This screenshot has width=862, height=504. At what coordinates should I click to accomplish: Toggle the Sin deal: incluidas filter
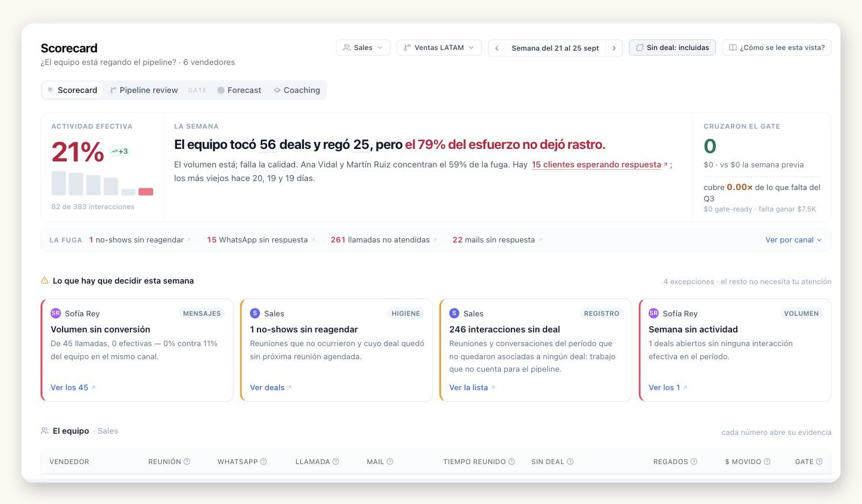(x=672, y=48)
